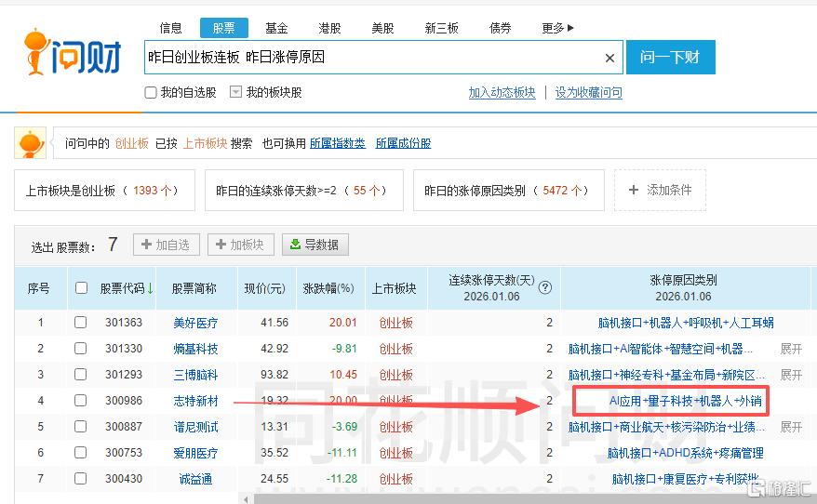Screen dimensions: 817x504
Task: Switch to the 基金 tab
Action: point(276,28)
